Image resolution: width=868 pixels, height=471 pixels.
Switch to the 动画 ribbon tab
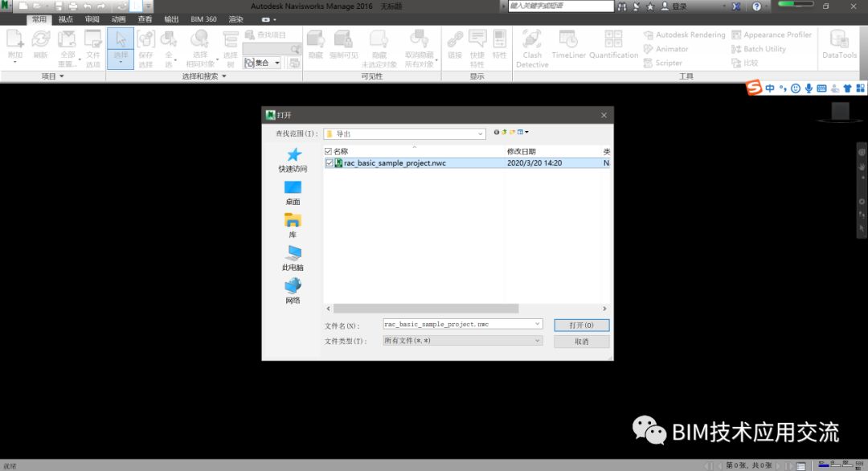point(118,19)
